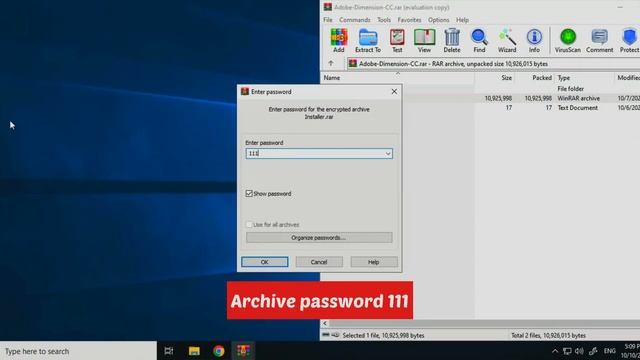Open the Commands menu
This screenshot has height=360, width=640.
pos(355,20)
